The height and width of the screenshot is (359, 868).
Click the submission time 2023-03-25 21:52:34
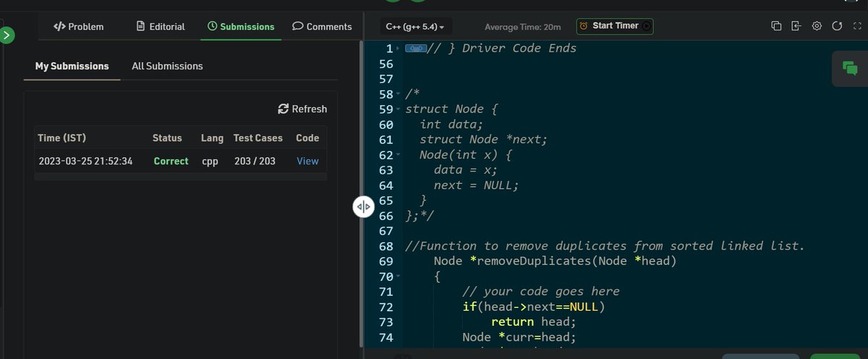tap(85, 161)
